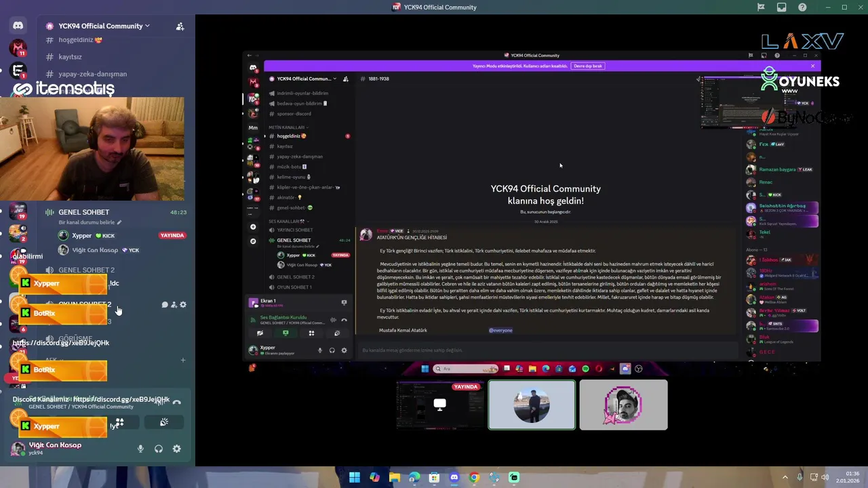
Task: Open Microsoft Store from the Windows taskbar
Action: click(x=434, y=477)
